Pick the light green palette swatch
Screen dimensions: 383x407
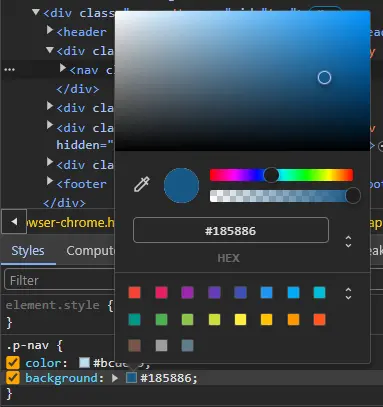(188, 319)
